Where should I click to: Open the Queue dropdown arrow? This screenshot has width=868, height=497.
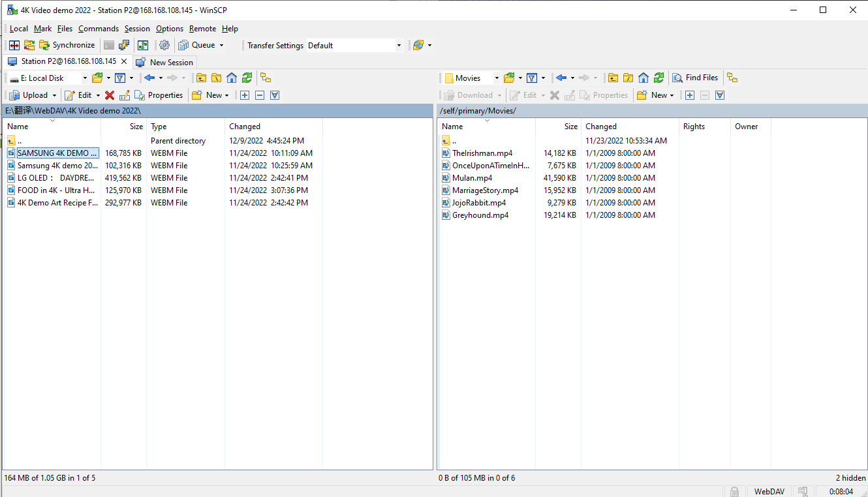[221, 45]
